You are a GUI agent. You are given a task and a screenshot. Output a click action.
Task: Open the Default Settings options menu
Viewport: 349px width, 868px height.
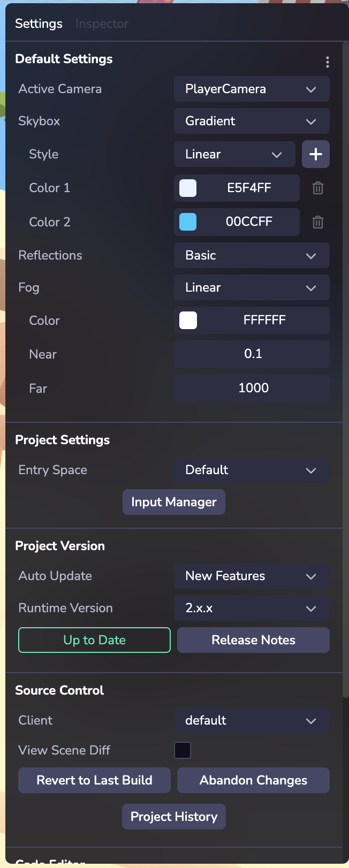327,62
